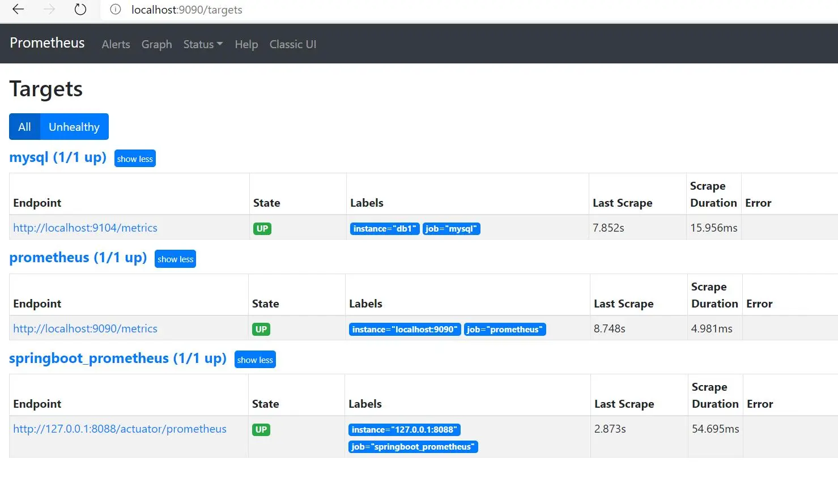Screen dimensions: 838x504
Task: Open the Alerts nav item
Action: coord(116,44)
